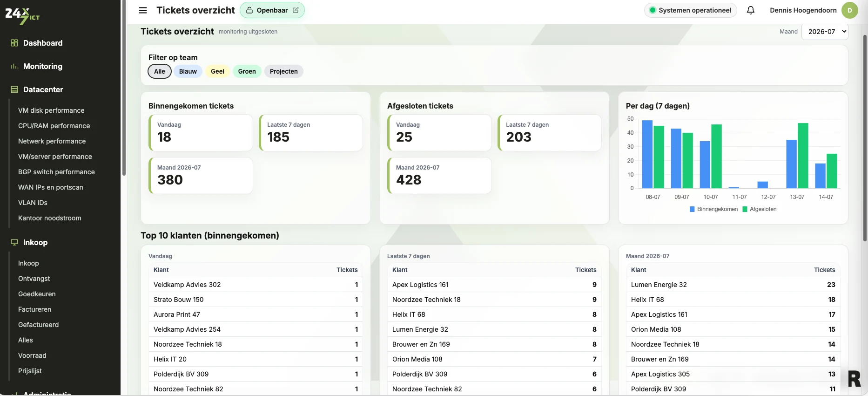This screenshot has height=396, width=868.
Task: Select the Groen team filter
Action: [x=247, y=71]
